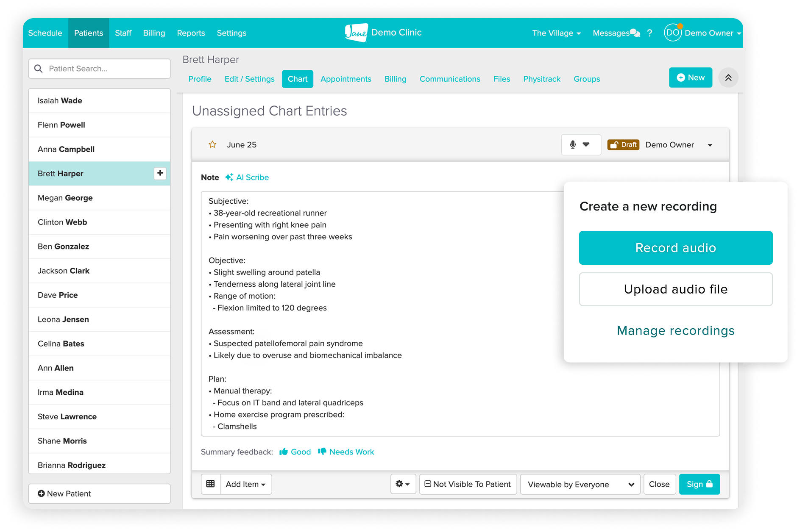Toggle the Draft lock status badge
Image resolution: width=797 pixels, height=532 pixels.
point(623,145)
